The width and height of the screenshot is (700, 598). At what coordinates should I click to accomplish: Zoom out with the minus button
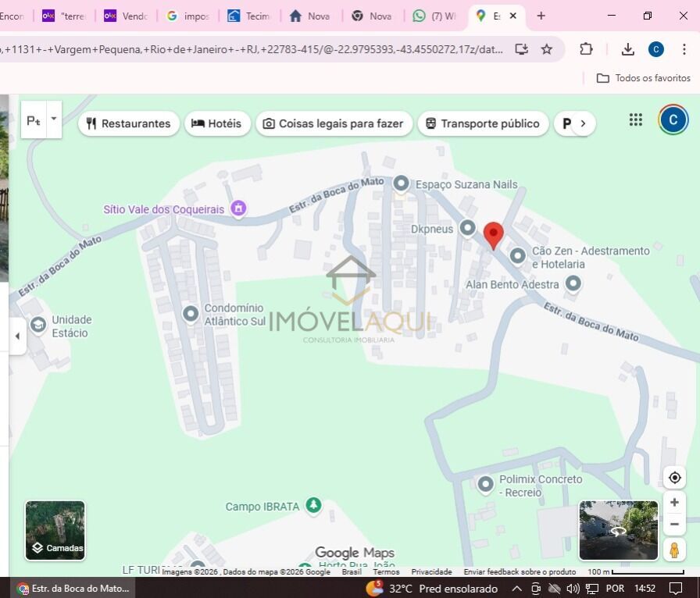674,524
